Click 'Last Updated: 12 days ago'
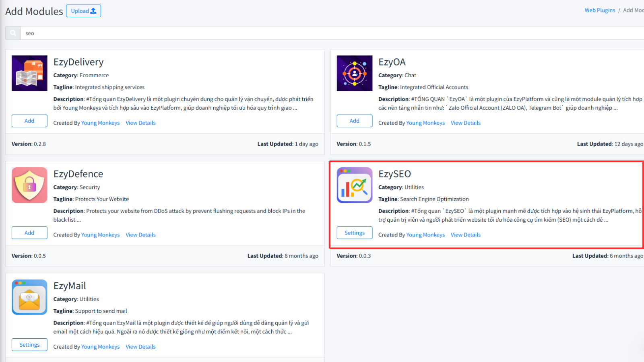 [610, 144]
